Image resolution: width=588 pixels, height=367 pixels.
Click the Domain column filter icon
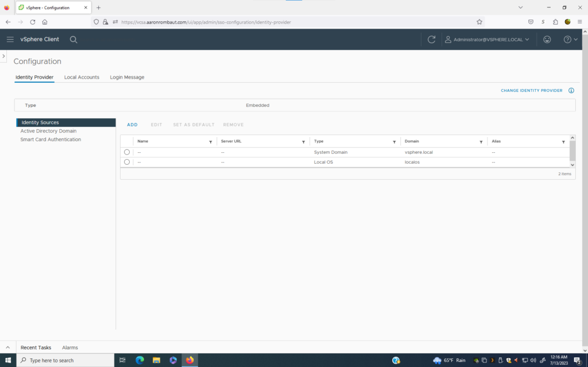click(x=481, y=141)
